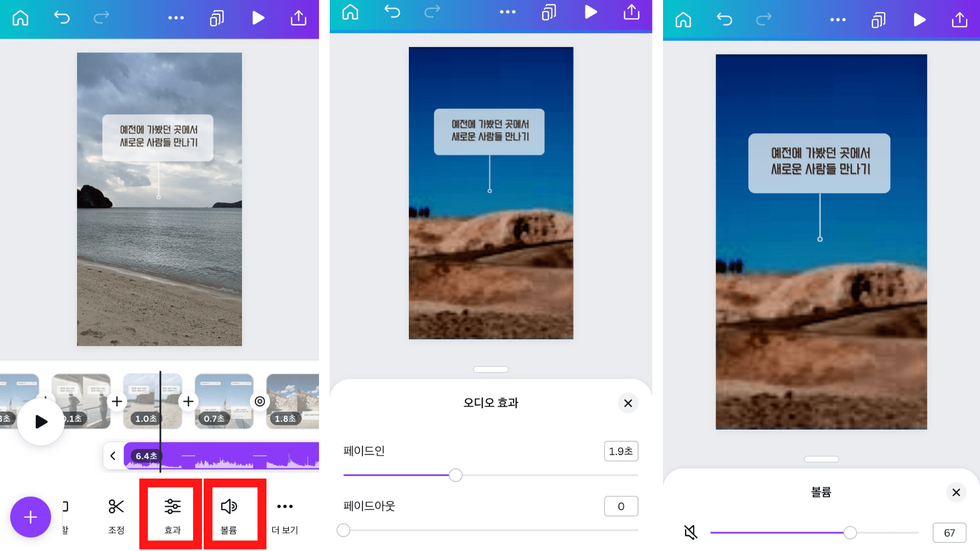This screenshot has width=980, height=551.
Task: Open pages view icon in middle header
Action: point(549,12)
